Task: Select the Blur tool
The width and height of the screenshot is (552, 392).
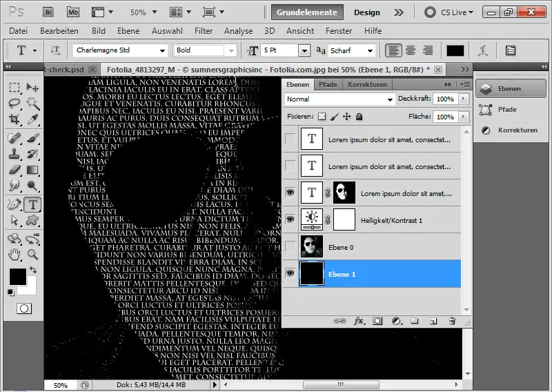Action: (14, 186)
